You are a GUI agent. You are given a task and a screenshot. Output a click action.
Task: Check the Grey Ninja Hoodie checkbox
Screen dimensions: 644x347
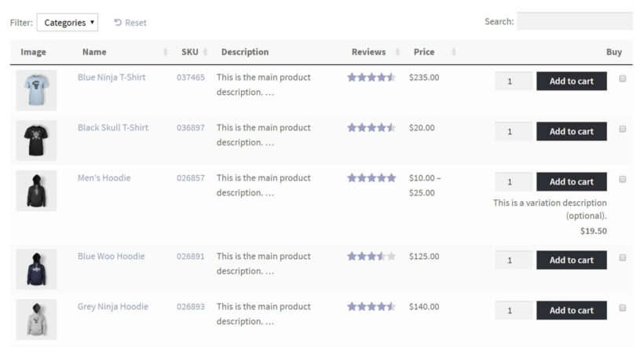(623, 308)
